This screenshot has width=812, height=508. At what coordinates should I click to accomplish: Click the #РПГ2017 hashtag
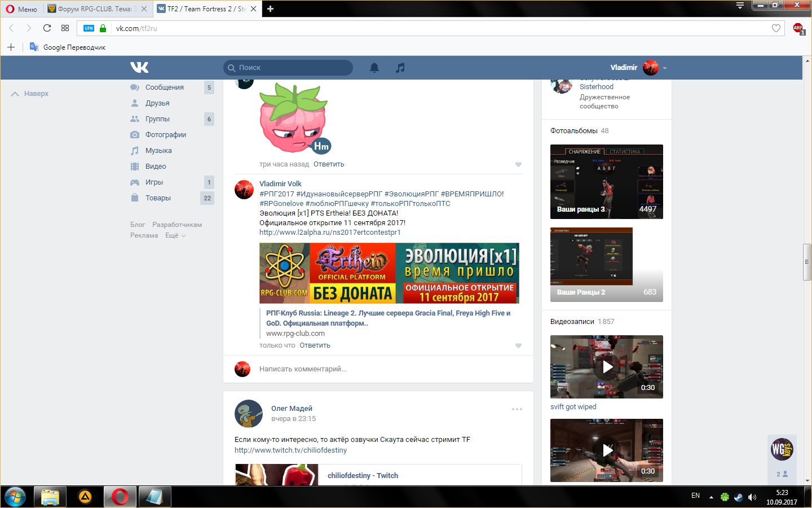pyautogui.click(x=276, y=194)
